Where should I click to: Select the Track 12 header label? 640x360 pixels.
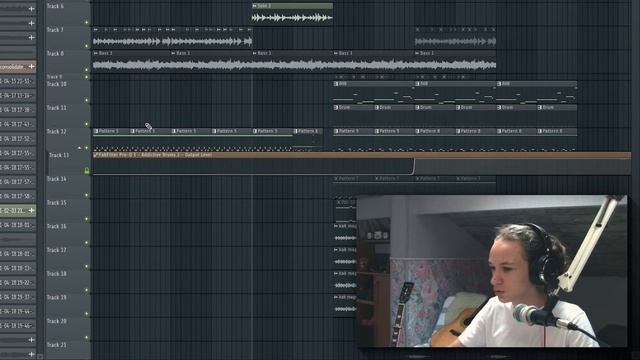(x=56, y=131)
